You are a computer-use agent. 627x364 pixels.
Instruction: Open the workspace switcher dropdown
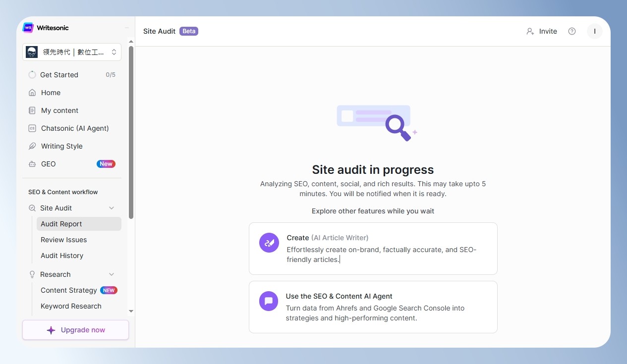[72, 52]
